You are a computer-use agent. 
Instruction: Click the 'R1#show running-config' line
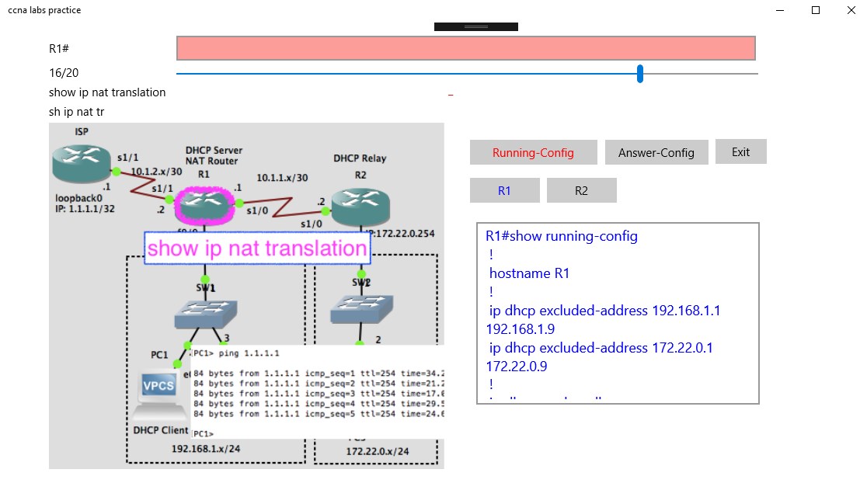tap(561, 236)
